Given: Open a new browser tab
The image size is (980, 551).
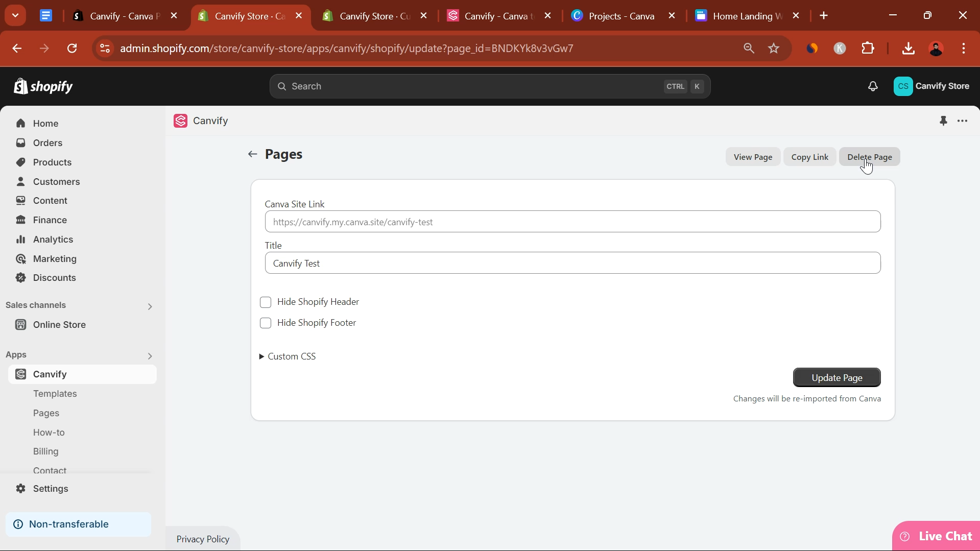Looking at the screenshot, I should pos(824,16).
